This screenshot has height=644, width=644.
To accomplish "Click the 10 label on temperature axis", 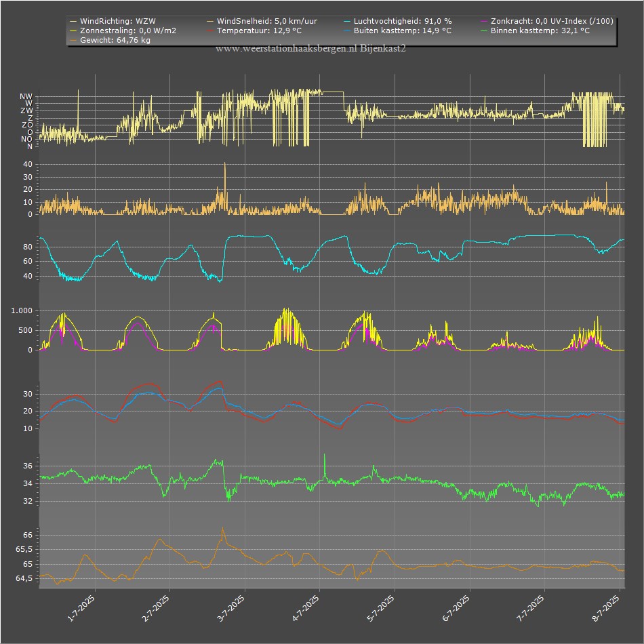I will coord(28,429).
